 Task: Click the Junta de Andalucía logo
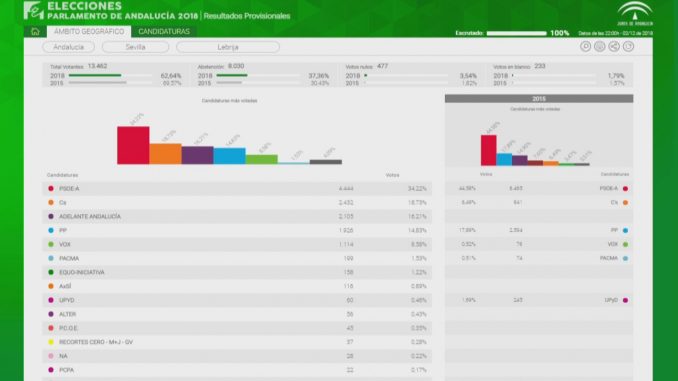(635, 14)
